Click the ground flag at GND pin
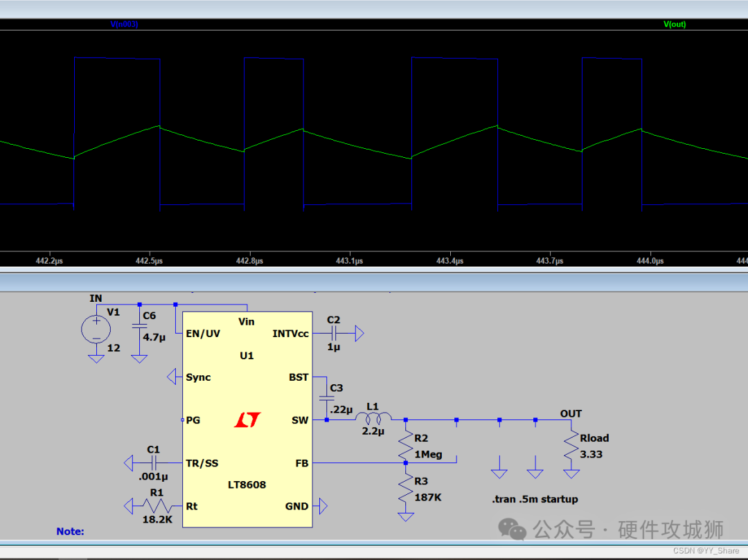Viewport: 748px width, 560px height. tap(323, 506)
